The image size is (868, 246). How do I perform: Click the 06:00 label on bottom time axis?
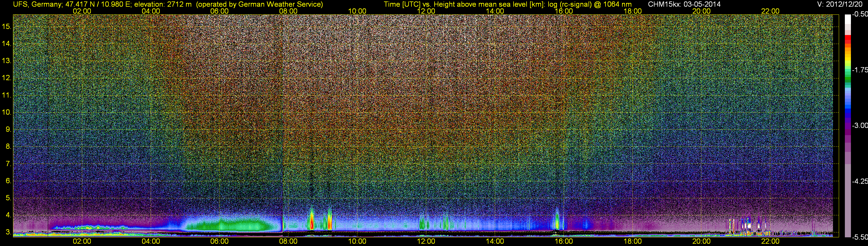[219, 241]
